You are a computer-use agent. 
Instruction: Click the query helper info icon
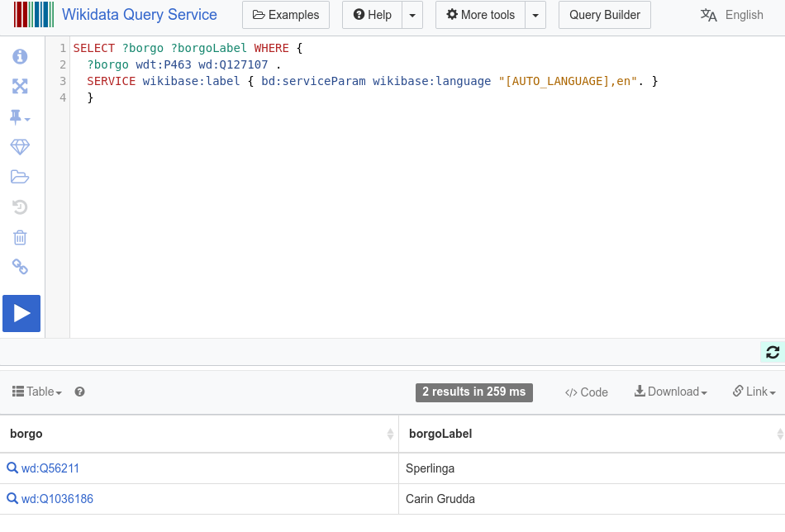[x=20, y=56]
